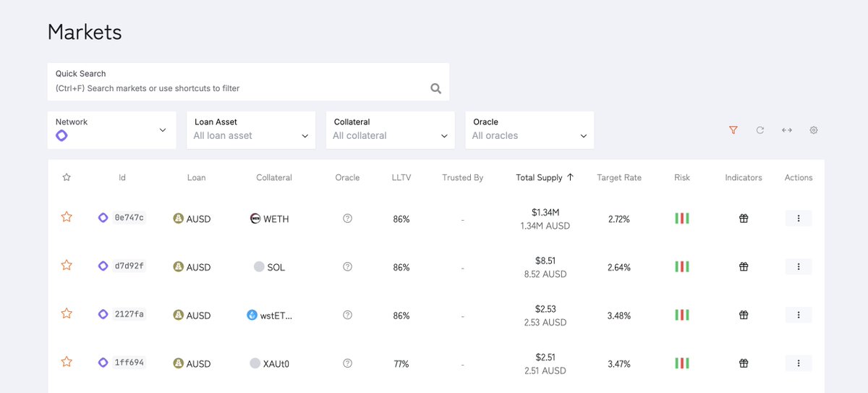The height and width of the screenshot is (393, 868).
Task: Click market id d7d92f
Action: [x=129, y=266]
